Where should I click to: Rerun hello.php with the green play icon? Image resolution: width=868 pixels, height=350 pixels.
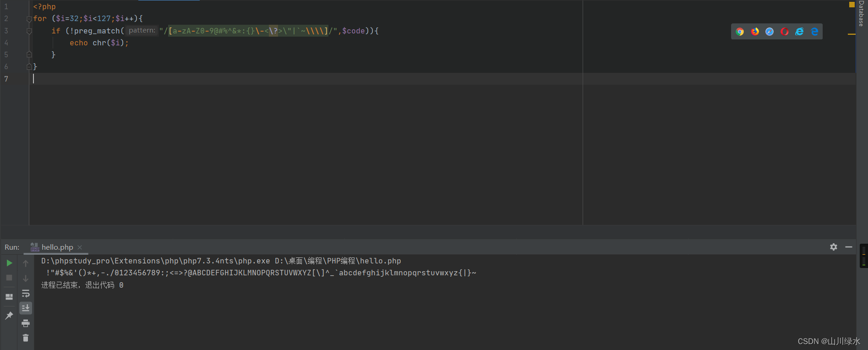[x=9, y=263]
